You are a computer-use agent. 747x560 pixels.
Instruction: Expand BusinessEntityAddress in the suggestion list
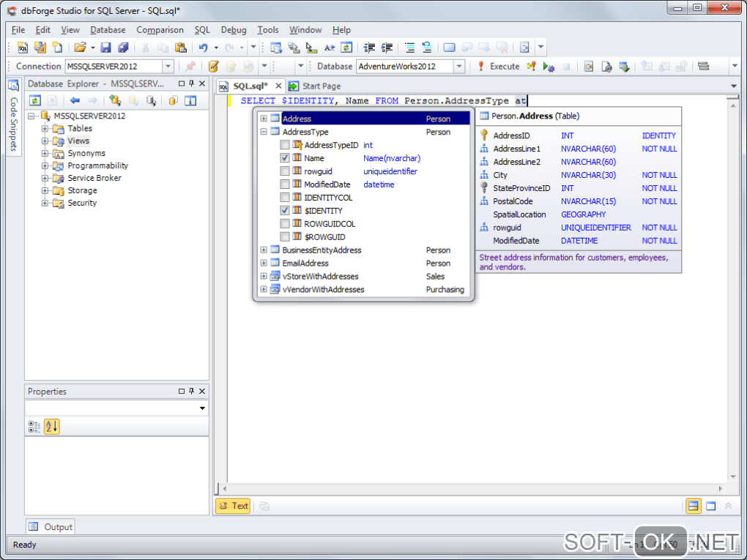point(264,250)
